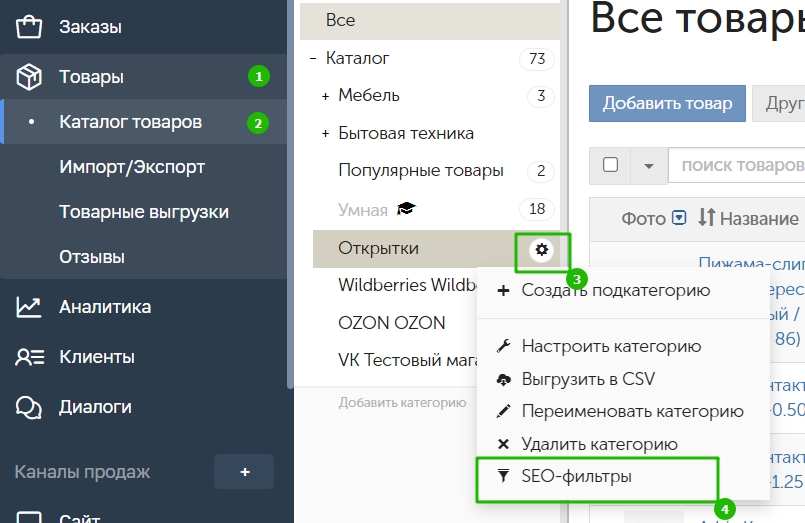Click the 73 count badge for Каталог
Image resolution: width=805 pixels, height=523 pixels.
pos(537,59)
